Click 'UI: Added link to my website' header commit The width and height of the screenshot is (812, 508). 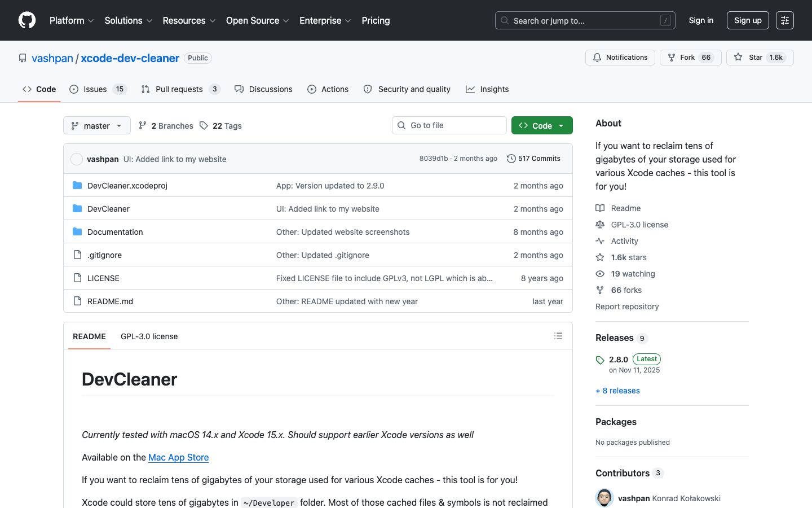pos(175,159)
